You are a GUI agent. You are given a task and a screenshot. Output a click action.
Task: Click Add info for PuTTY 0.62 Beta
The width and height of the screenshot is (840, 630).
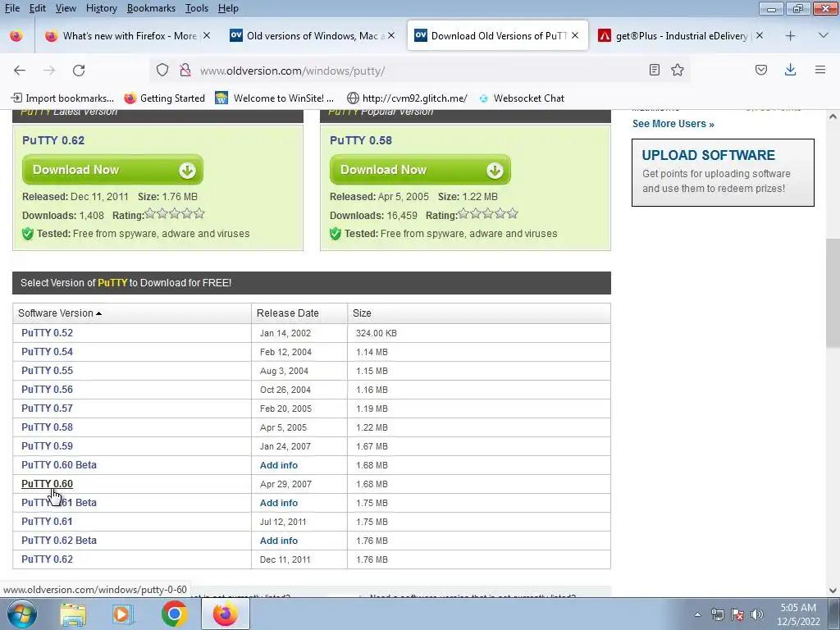[x=279, y=541]
